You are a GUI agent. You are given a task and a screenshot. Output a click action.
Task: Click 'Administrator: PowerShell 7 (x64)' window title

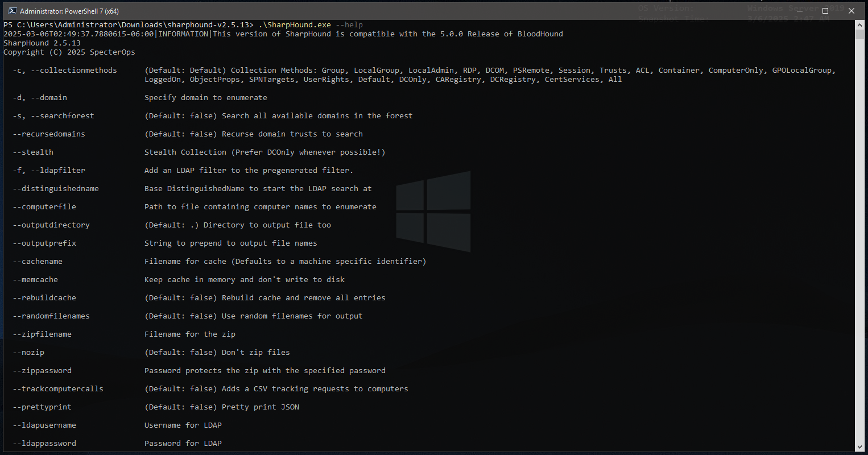pyautogui.click(x=69, y=11)
